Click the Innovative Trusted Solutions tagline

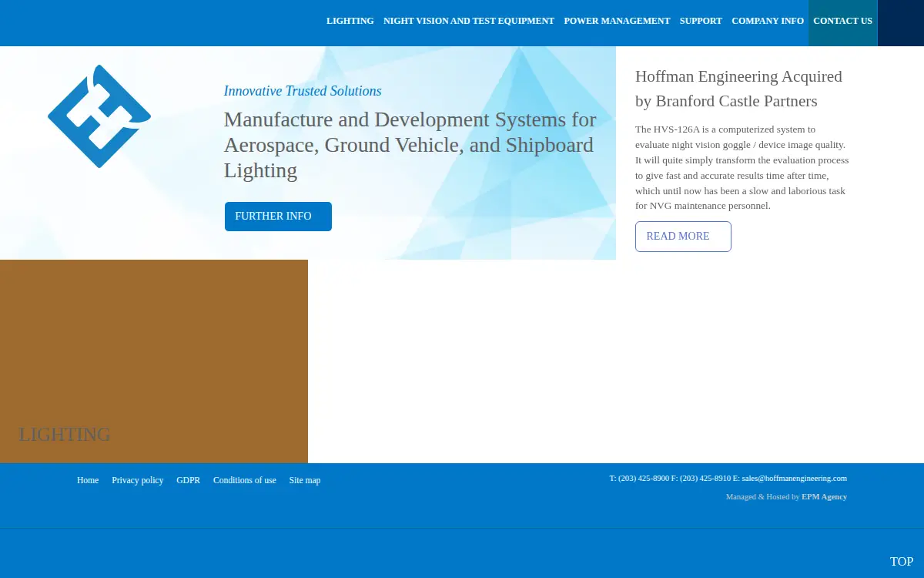303,91
